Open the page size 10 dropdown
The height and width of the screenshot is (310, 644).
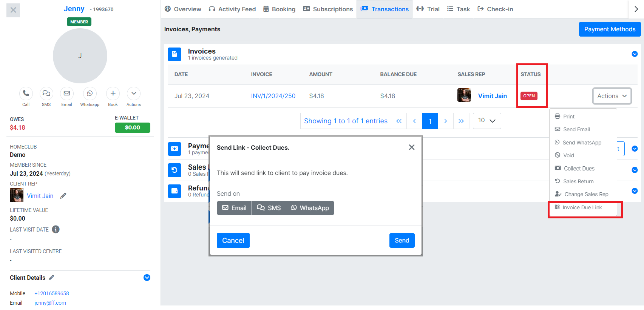coord(486,121)
